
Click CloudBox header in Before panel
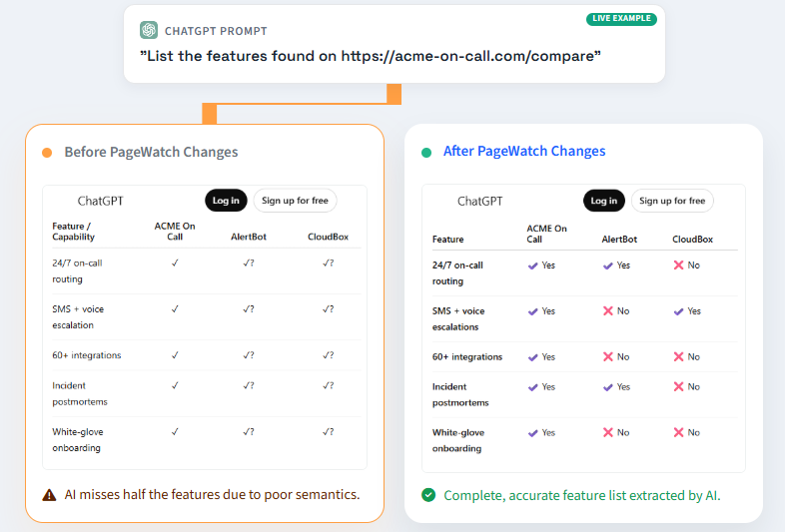328,237
